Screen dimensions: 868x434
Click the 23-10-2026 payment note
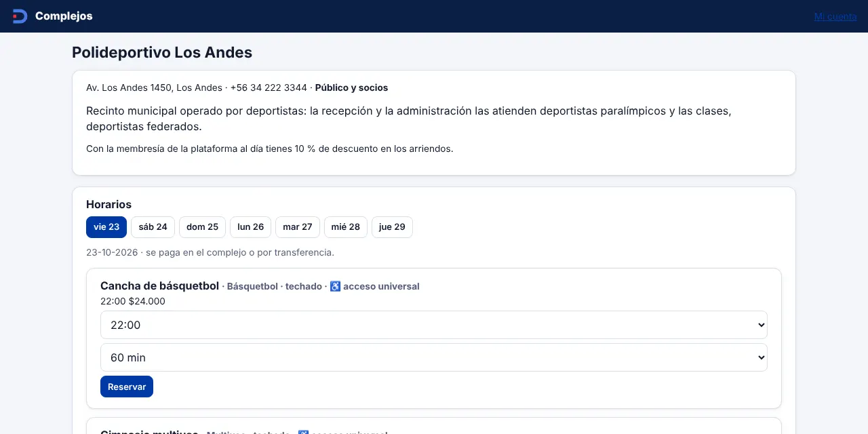[210, 252]
